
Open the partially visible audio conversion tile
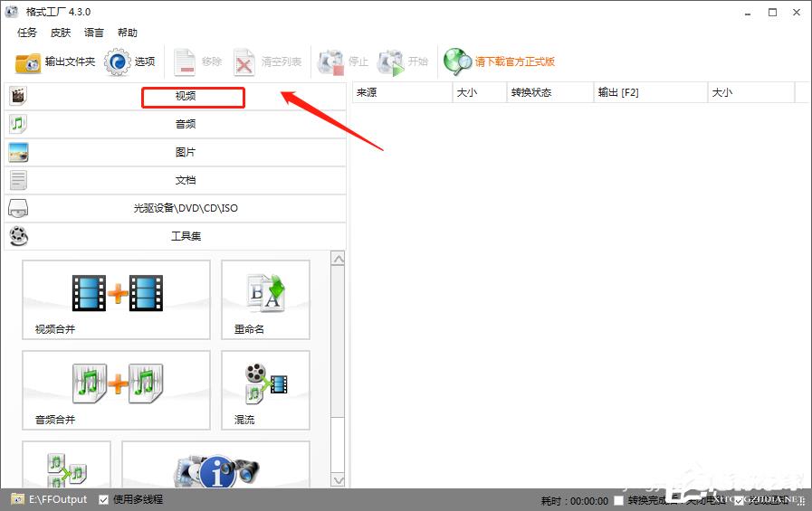[x=66, y=465]
